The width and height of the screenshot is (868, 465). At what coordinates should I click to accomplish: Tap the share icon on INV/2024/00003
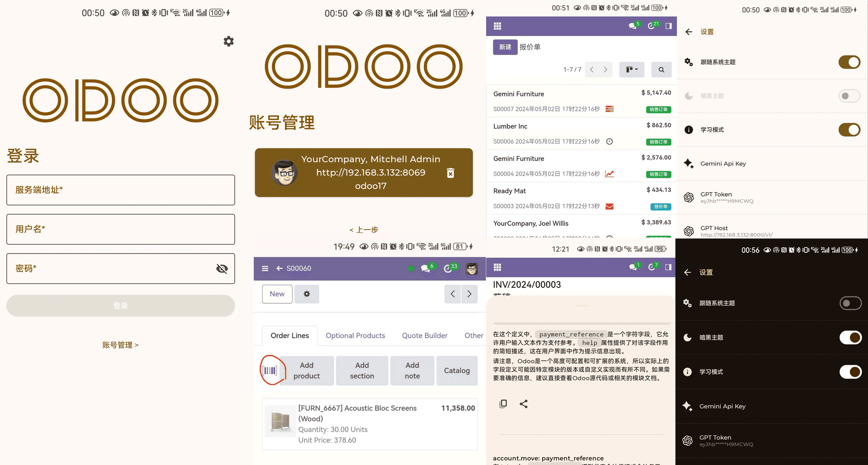(x=524, y=404)
